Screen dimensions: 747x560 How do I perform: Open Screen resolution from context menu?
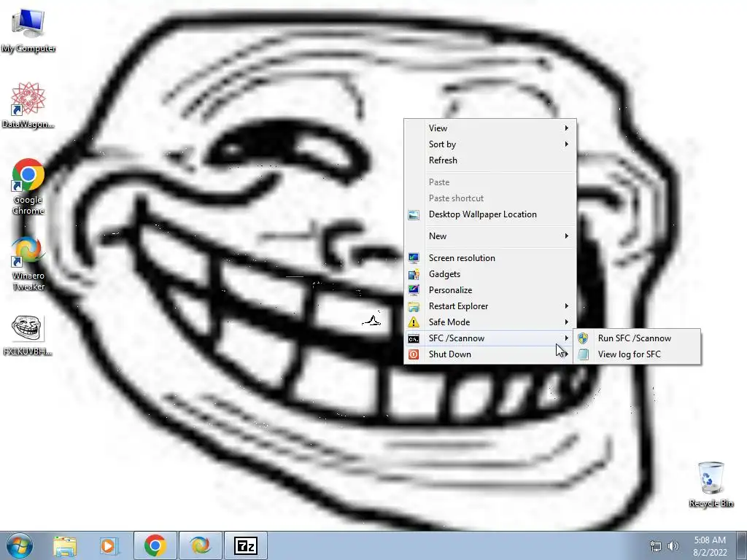[490, 258]
